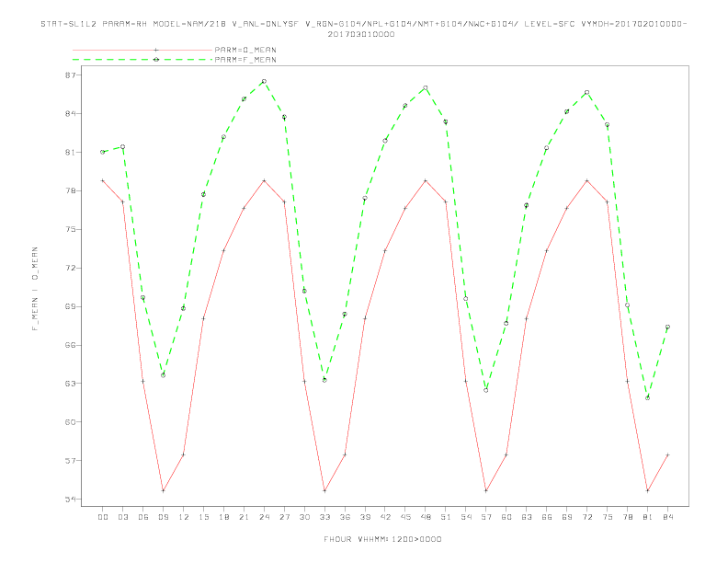
Task: Select the green dashed F_MEAN legend line sample
Action: click(142, 60)
